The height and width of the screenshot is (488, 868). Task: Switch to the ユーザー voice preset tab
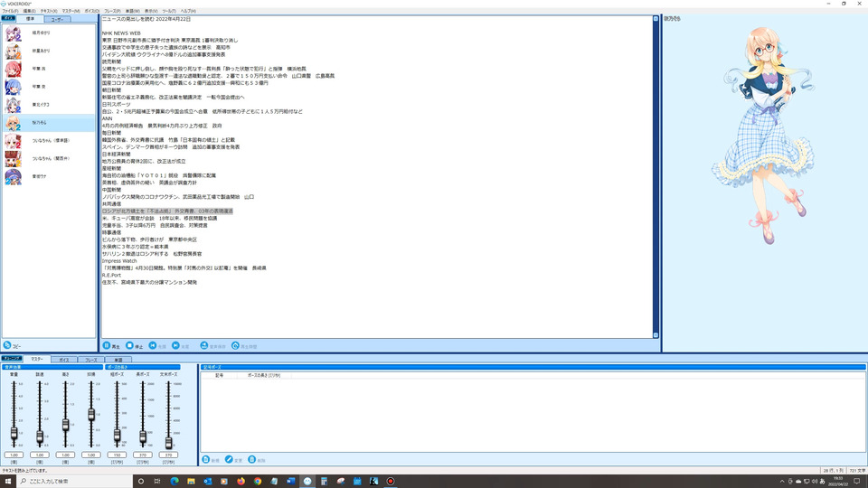[x=57, y=19]
